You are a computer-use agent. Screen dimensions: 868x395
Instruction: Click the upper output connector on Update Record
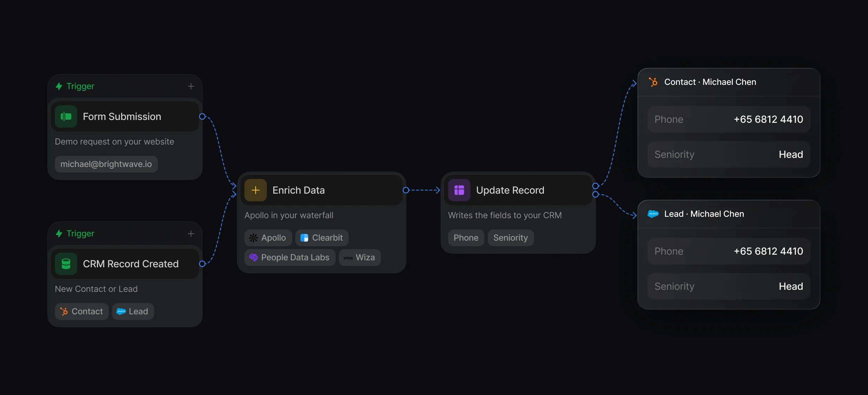click(596, 186)
